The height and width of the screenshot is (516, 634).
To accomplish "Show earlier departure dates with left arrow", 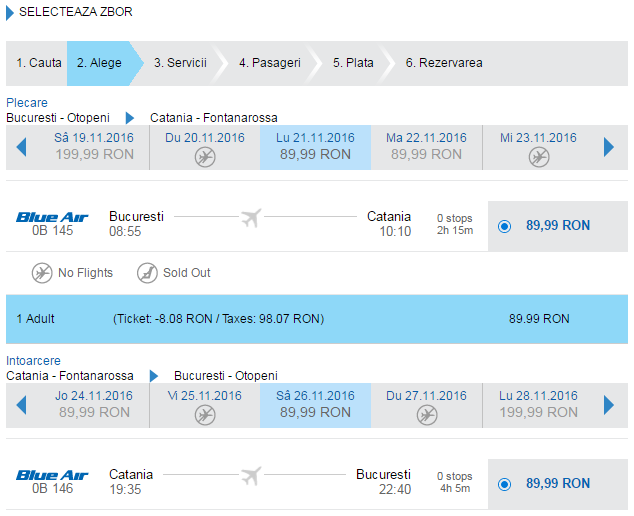I will [x=21, y=147].
